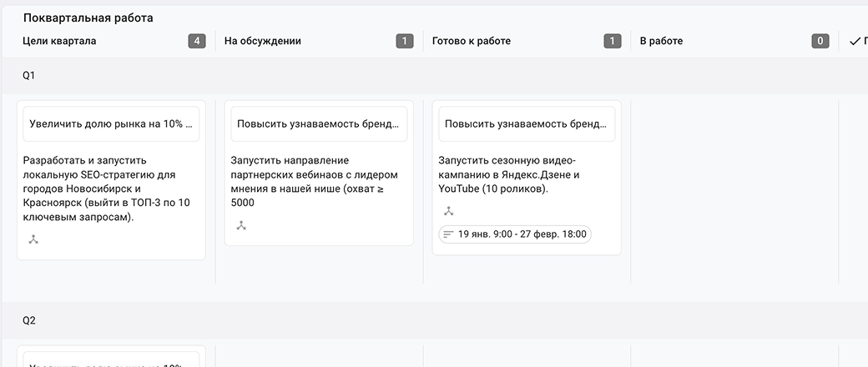Click the count badge 1 for На обсуждении
This screenshot has width=868, height=367.
point(405,41)
